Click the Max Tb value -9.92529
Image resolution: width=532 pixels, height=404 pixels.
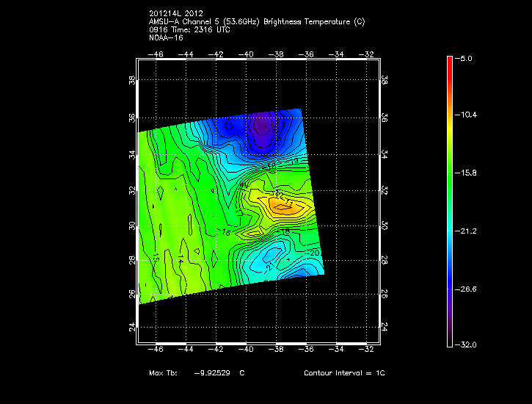pos(213,373)
